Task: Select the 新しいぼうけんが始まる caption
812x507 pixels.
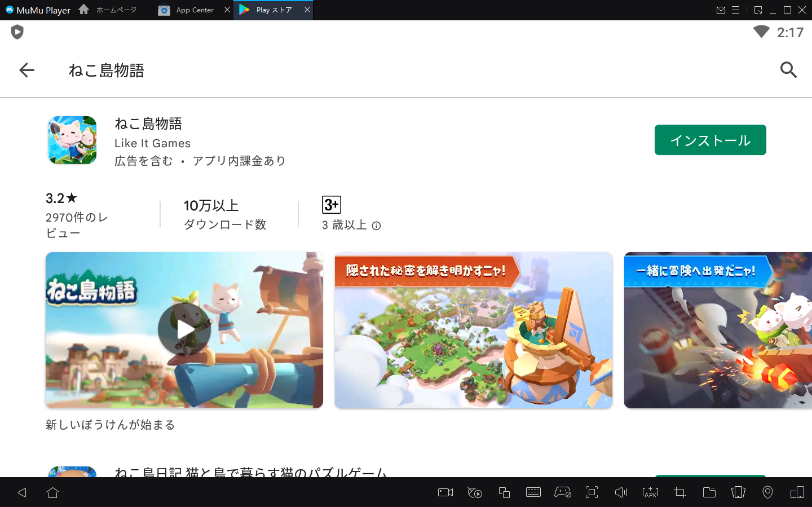Action: tap(111, 425)
